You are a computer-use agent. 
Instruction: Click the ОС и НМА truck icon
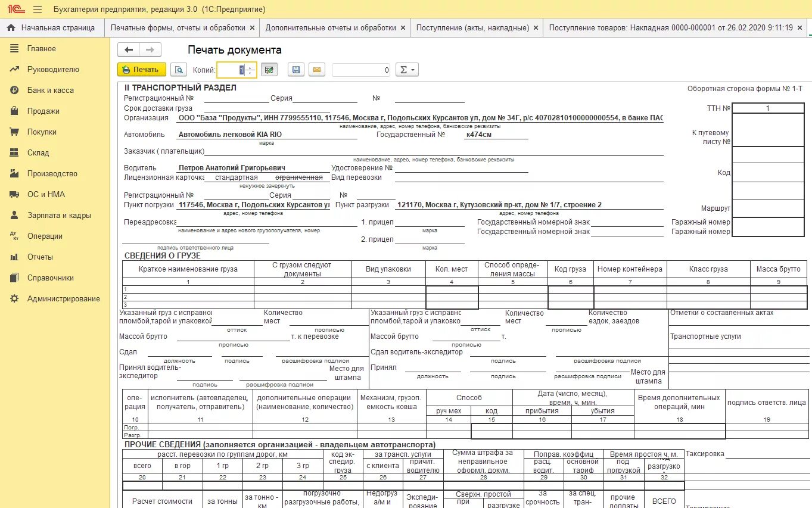click(x=14, y=195)
